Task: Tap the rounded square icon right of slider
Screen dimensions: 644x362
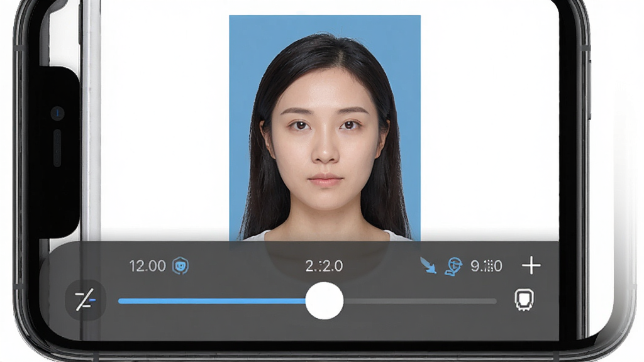Action: click(524, 300)
